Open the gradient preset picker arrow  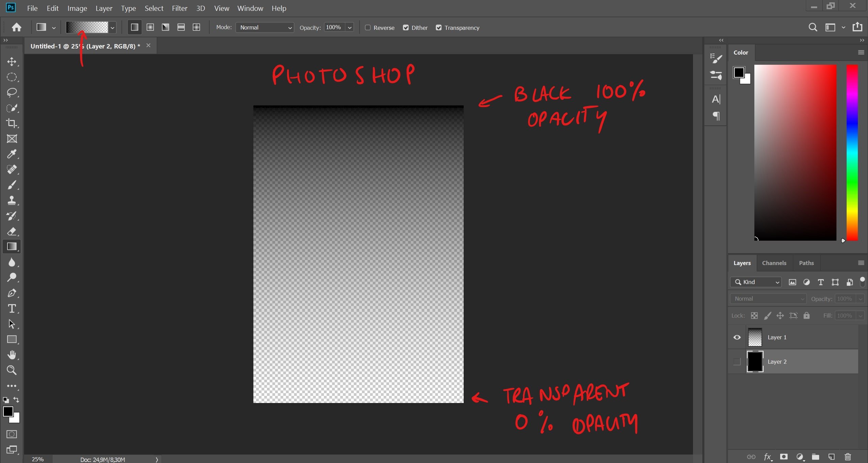coord(112,27)
